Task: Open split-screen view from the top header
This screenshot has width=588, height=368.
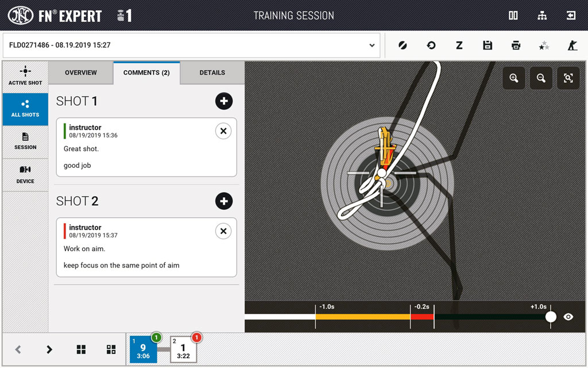Action: click(x=513, y=16)
